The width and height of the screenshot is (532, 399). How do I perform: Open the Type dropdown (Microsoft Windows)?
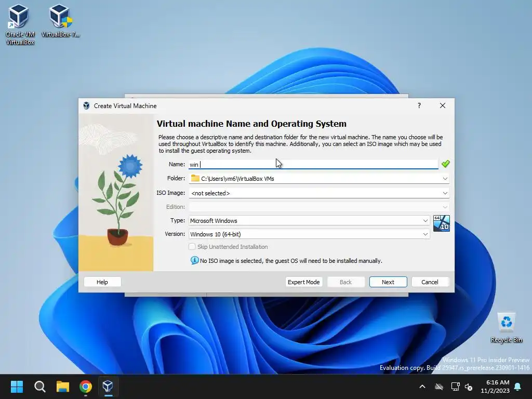[309, 220]
